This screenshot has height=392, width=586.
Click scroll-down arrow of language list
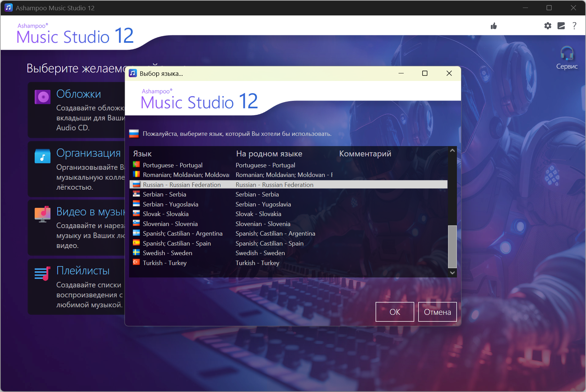click(x=452, y=273)
